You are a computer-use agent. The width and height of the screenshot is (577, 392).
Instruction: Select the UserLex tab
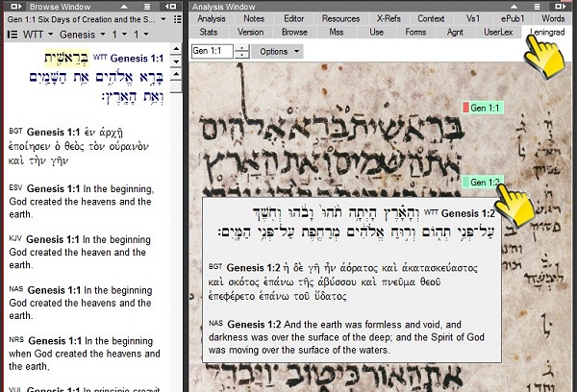point(498,33)
